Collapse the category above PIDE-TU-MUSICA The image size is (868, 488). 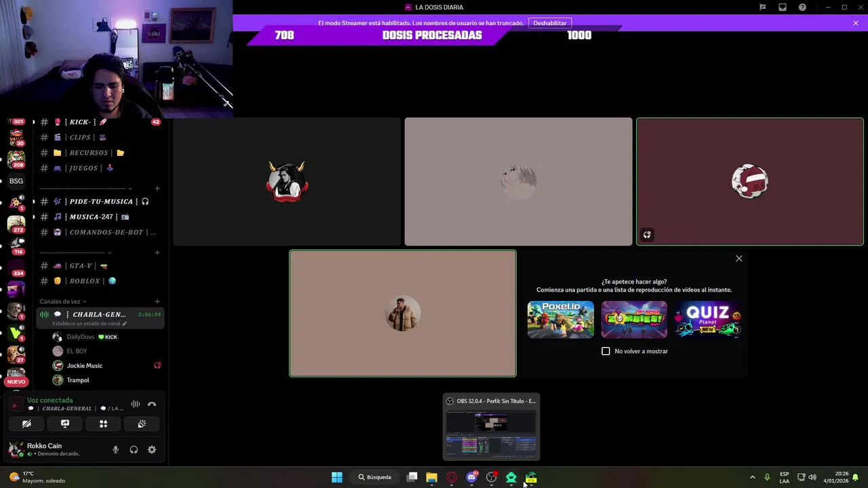[85, 188]
